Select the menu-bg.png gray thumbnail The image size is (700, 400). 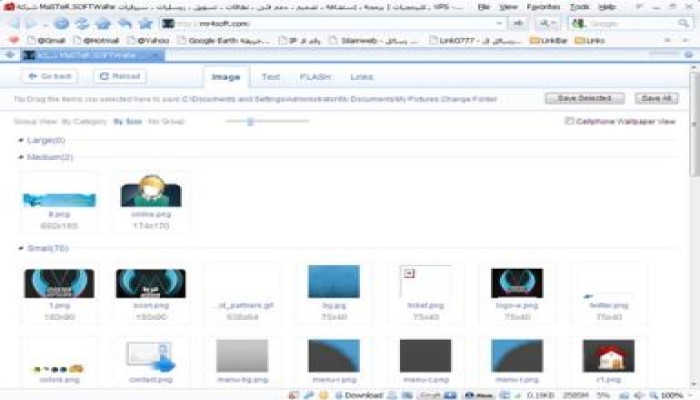(242, 356)
